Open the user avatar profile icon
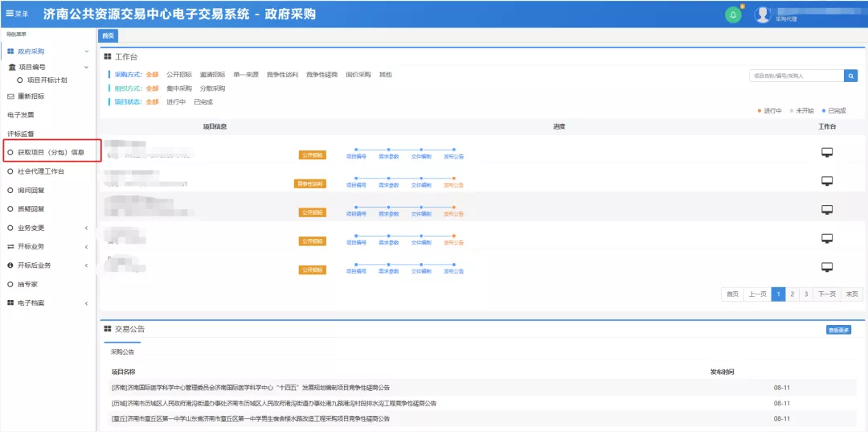868x432 pixels. 762,14
